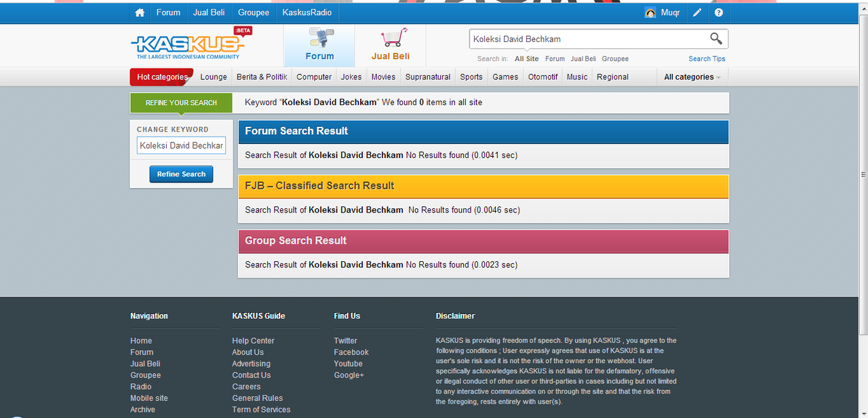Click the magnifier search icon
Screen dimensions: 868x418
coord(716,39)
